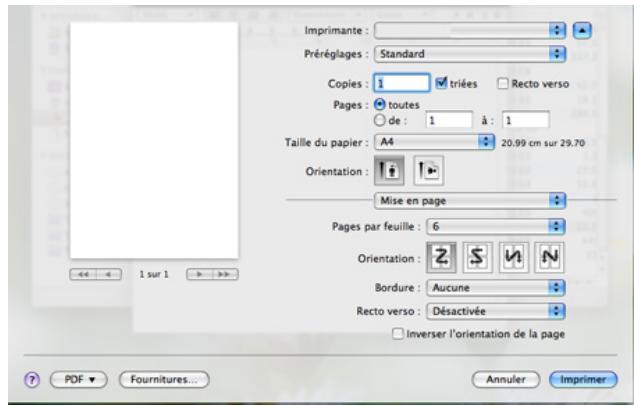Click the page range start field
This screenshot has width=634, height=406.
pos(449,120)
